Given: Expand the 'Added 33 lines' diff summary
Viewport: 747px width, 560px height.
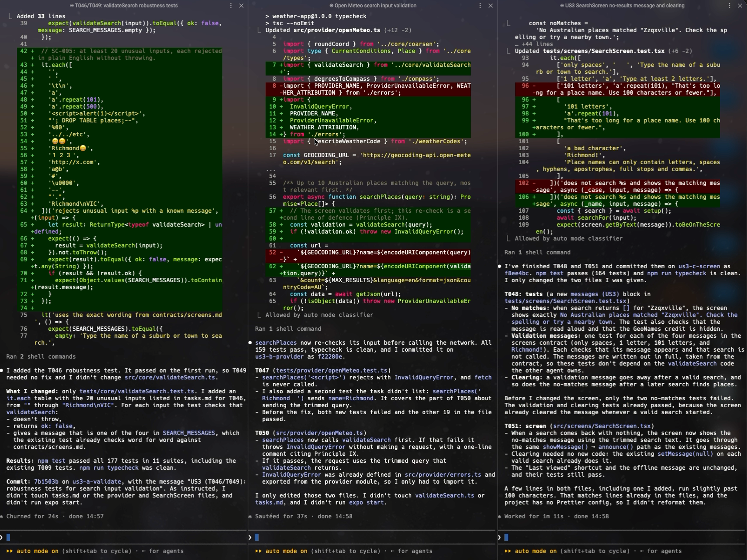Looking at the screenshot, I should pos(41,16).
